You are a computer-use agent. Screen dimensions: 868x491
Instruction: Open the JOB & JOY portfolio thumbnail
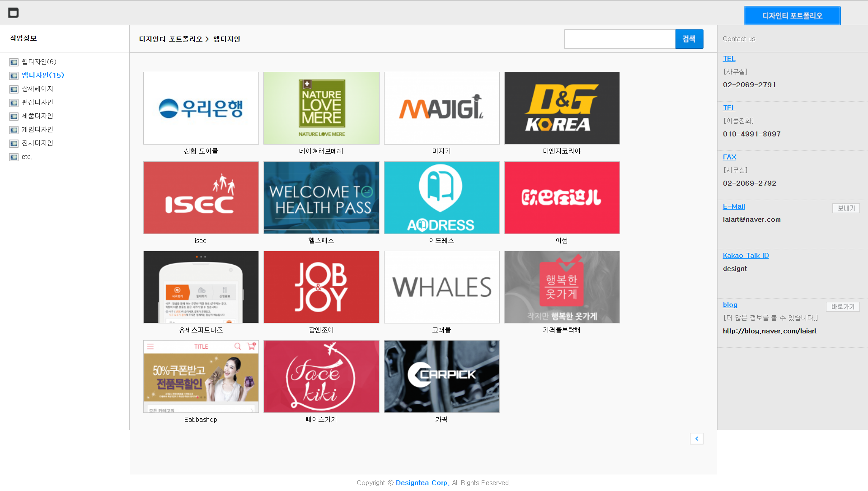pos(321,287)
